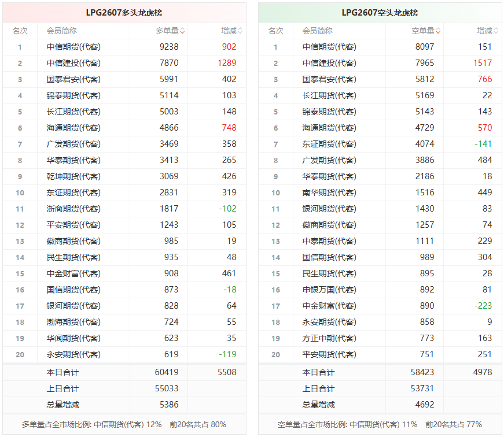Click the 名次 column header in the short table

click(275, 31)
